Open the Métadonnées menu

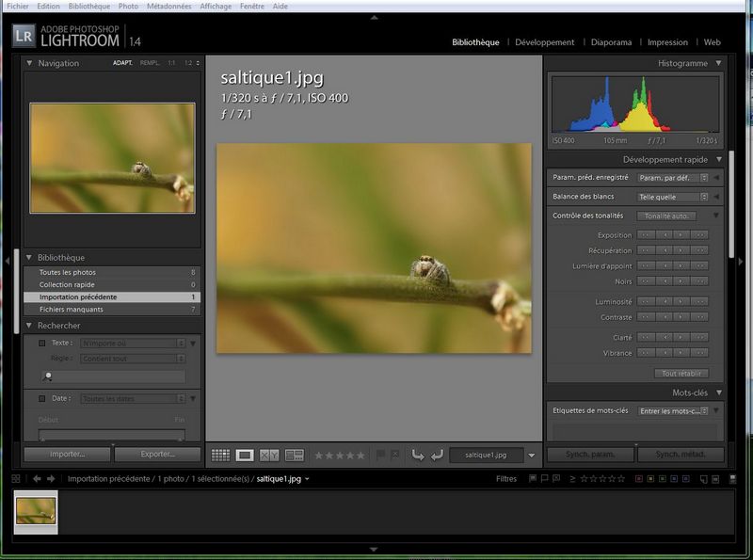pos(168,6)
